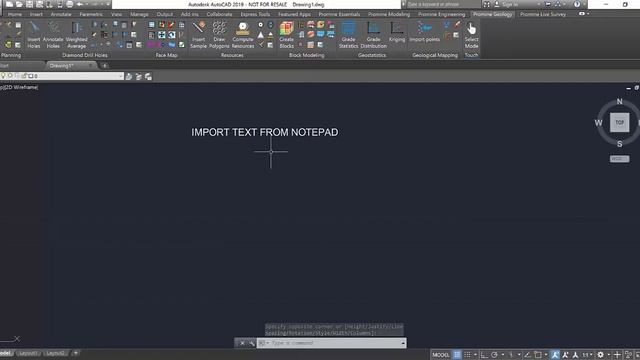Select the Draw Polygons tool
The height and width of the screenshot is (360, 640).
click(x=219, y=35)
